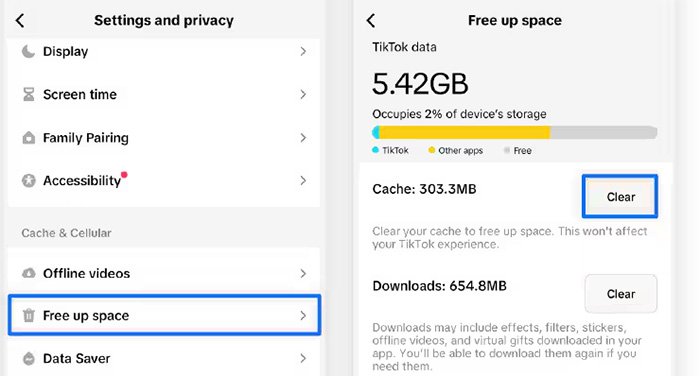
Task: Open the Offline videos menu item
Action: 164,273
